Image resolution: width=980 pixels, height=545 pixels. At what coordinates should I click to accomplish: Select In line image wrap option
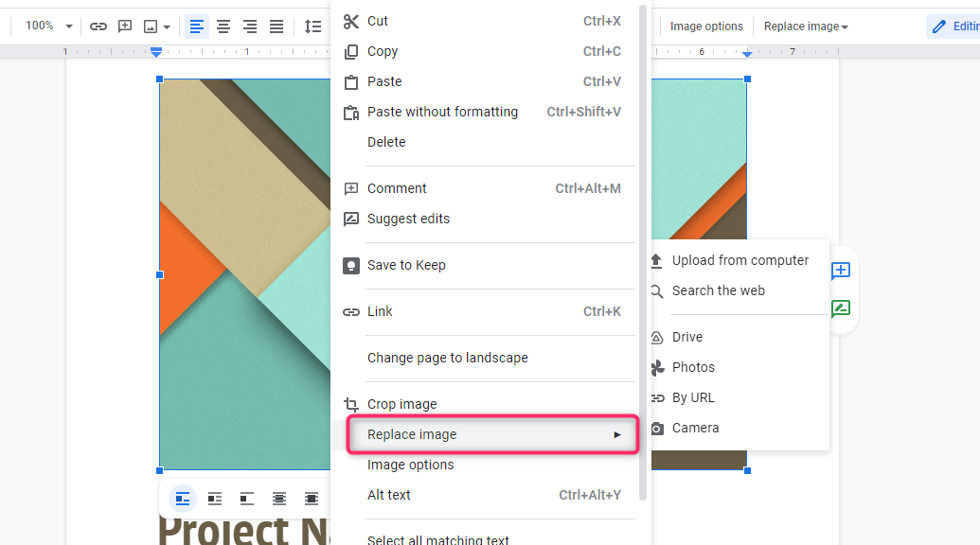point(183,499)
